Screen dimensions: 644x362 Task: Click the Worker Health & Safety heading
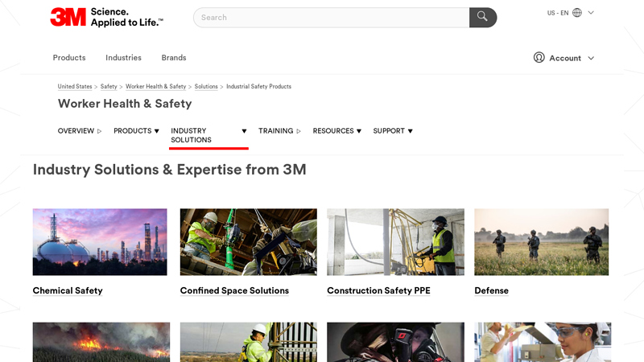125,104
